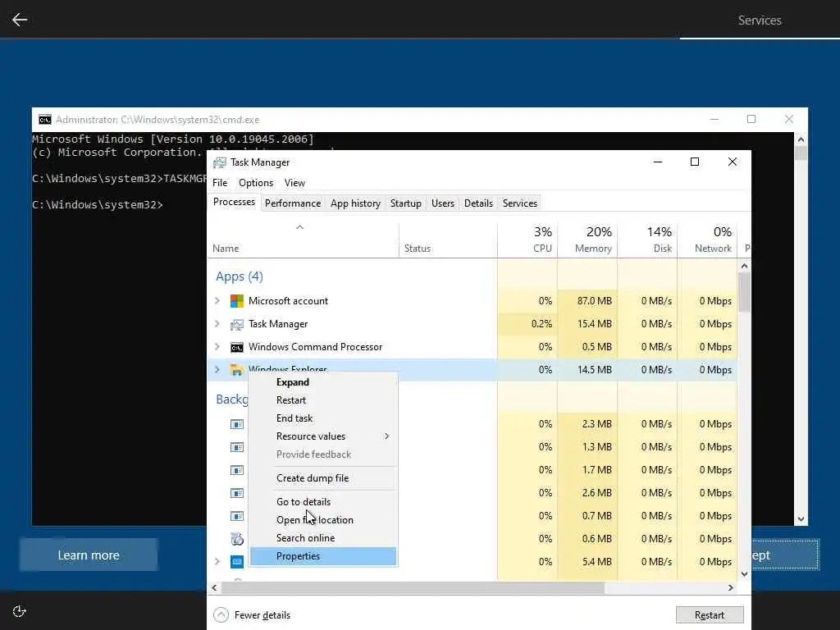The image size is (840, 630).
Task: Click the blue process icon with 5.4 MB
Action: click(237, 561)
